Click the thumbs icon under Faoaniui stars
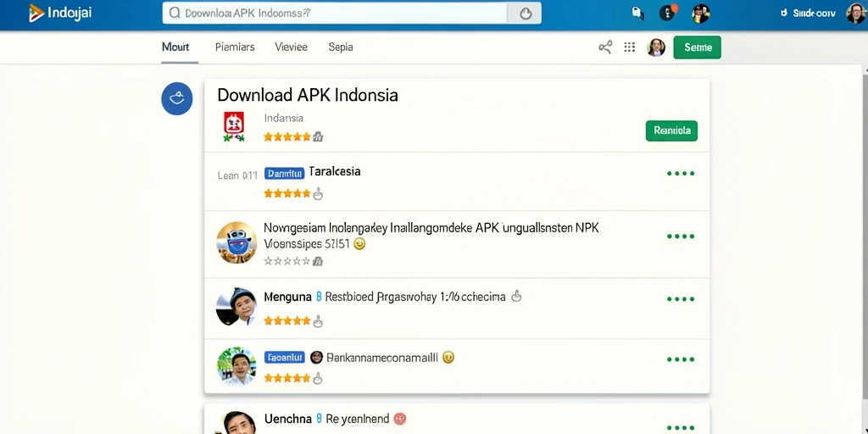 tap(318, 378)
